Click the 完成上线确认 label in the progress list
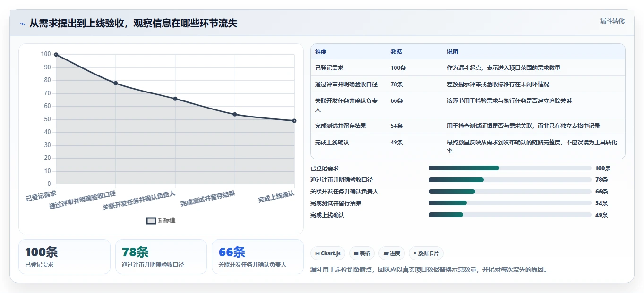Viewport: 644px width, 293px height. 327,215
